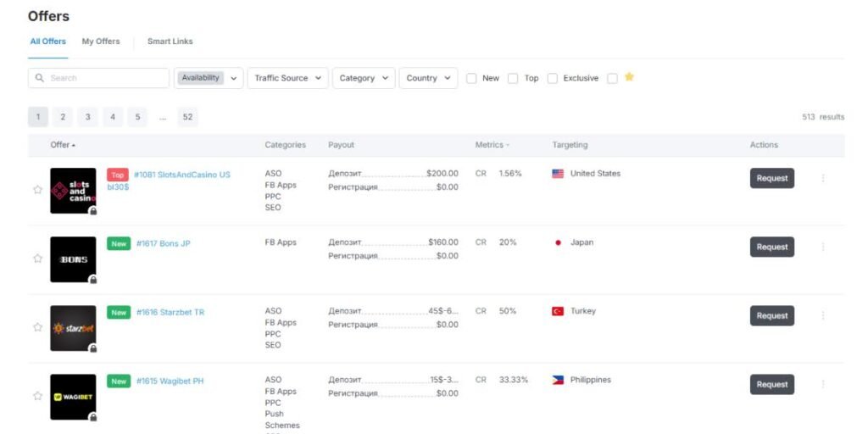
Task: Open three-dot actions menu for Starzbet TR
Action: click(822, 315)
